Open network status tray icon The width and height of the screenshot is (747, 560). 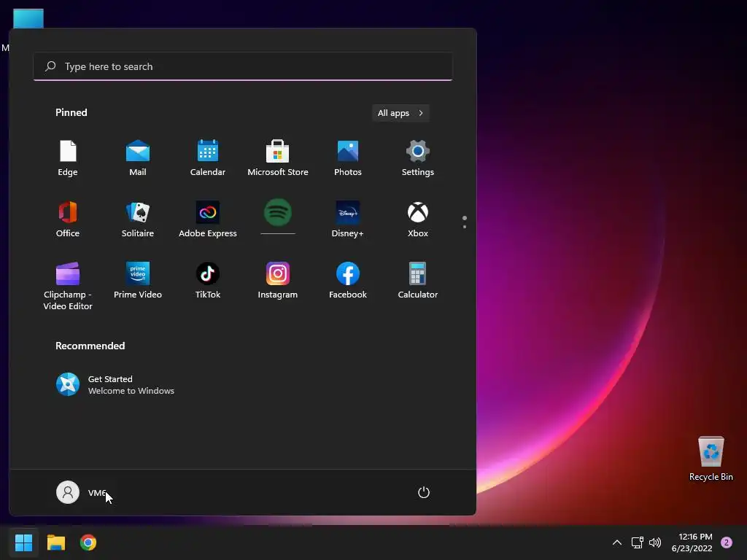tap(637, 542)
